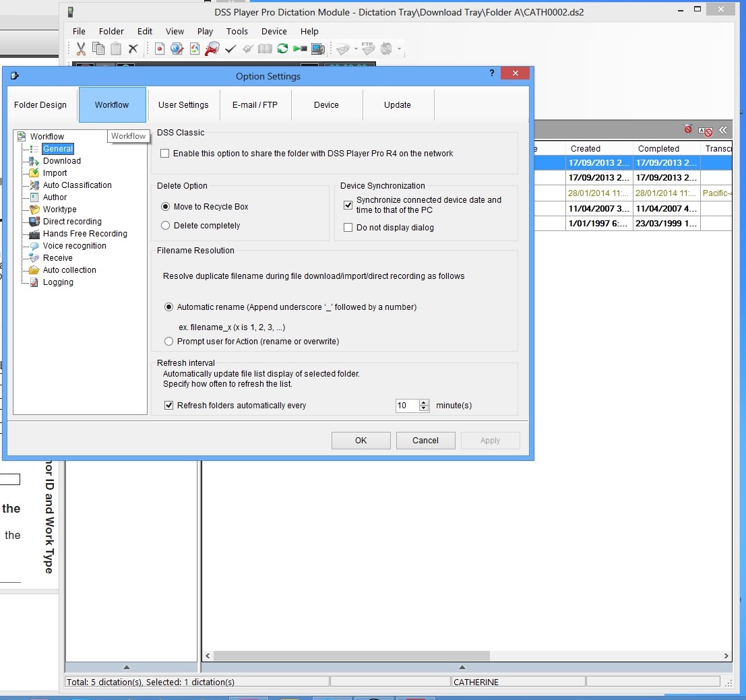Select Auto Classification tree item
Viewport: 746px width, 700px height.
(x=77, y=185)
